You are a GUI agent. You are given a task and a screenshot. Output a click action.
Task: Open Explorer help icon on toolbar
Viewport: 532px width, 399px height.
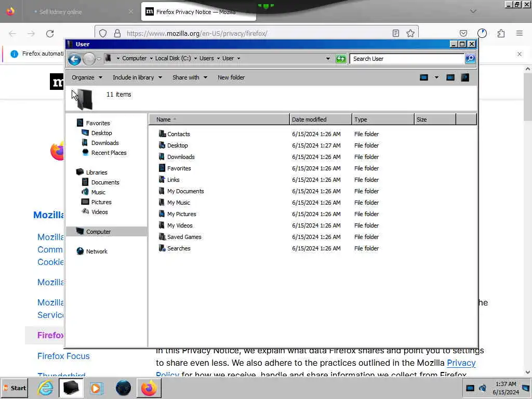point(465,77)
